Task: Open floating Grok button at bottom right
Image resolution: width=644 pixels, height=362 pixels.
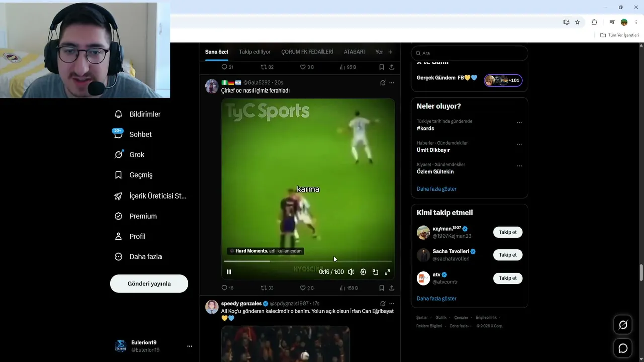Action: (623, 325)
